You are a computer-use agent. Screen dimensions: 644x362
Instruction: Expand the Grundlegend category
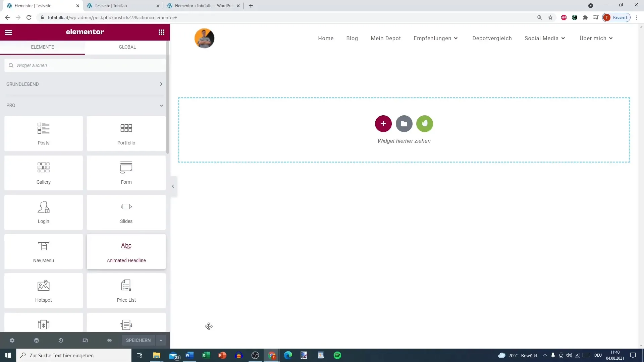(85, 84)
